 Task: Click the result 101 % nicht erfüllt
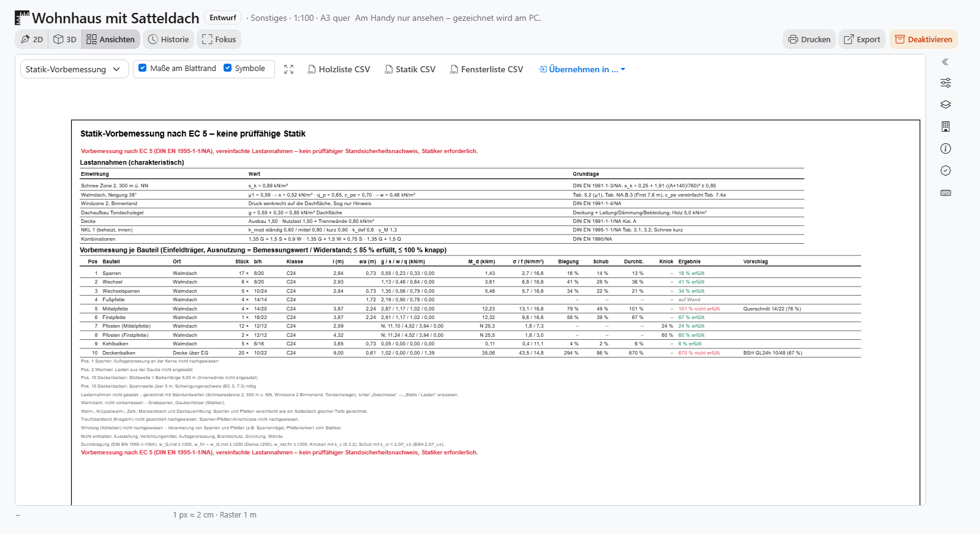pos(699,309)
